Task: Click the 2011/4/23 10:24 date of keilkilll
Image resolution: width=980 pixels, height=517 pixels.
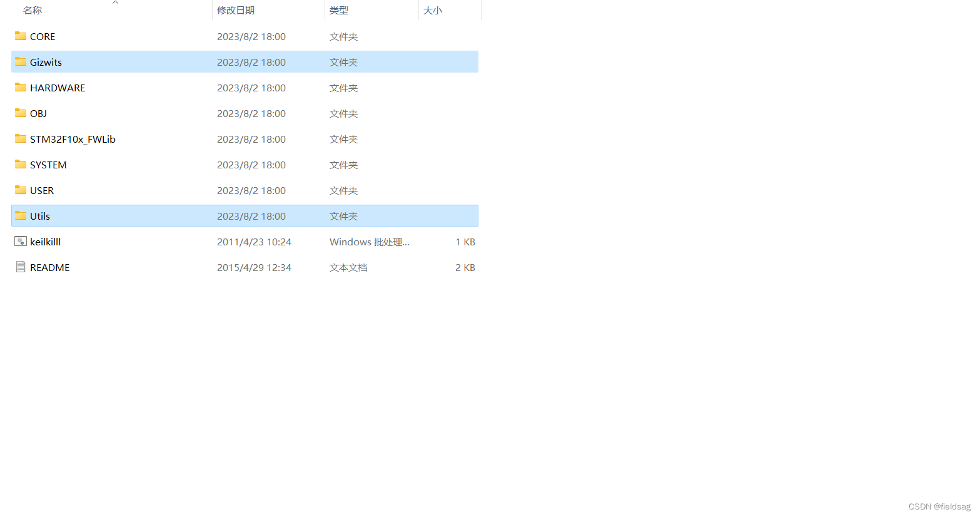Action: (254, 242)
